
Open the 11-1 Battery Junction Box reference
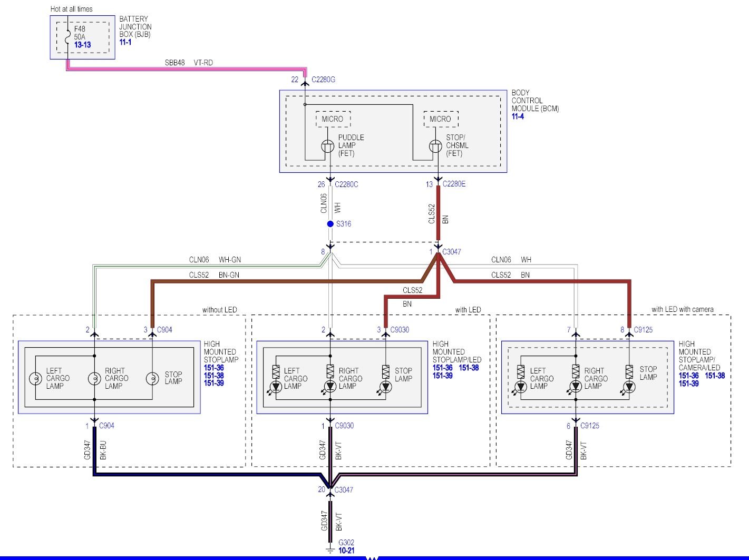point(125,42)
